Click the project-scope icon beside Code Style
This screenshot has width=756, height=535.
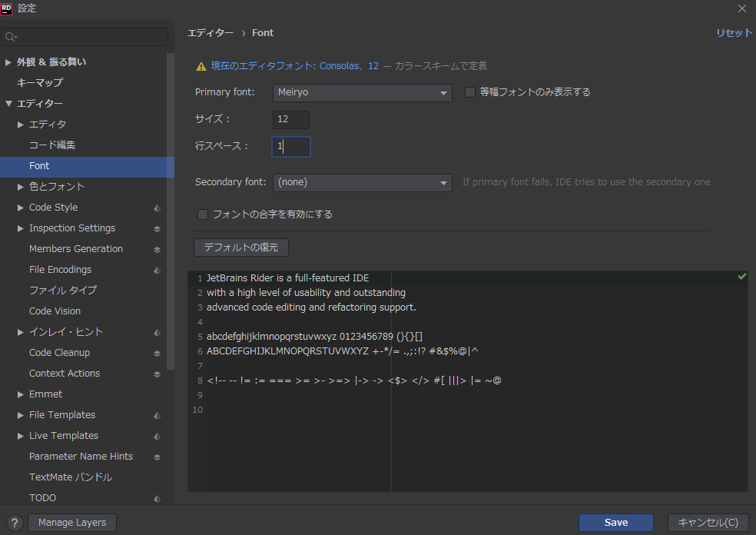[157, 208]
